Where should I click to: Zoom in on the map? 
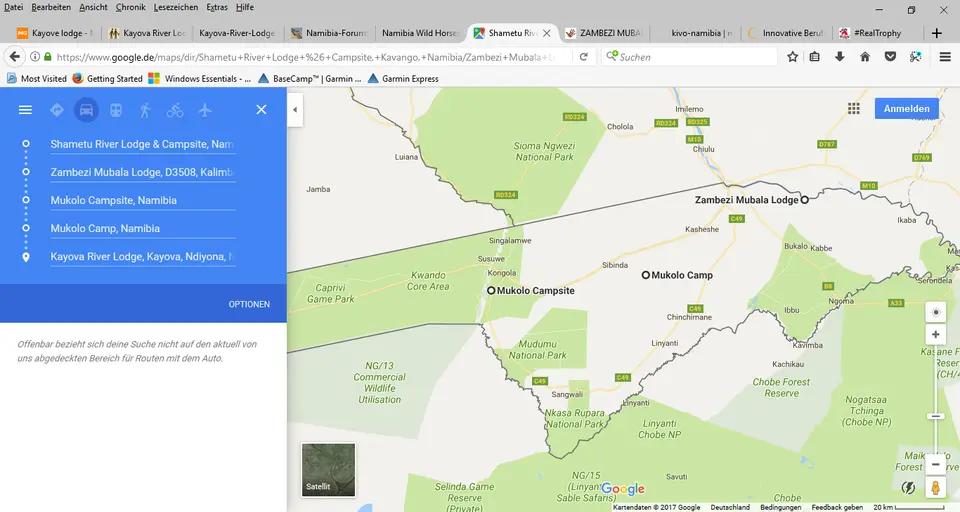[x=936, y=334]
